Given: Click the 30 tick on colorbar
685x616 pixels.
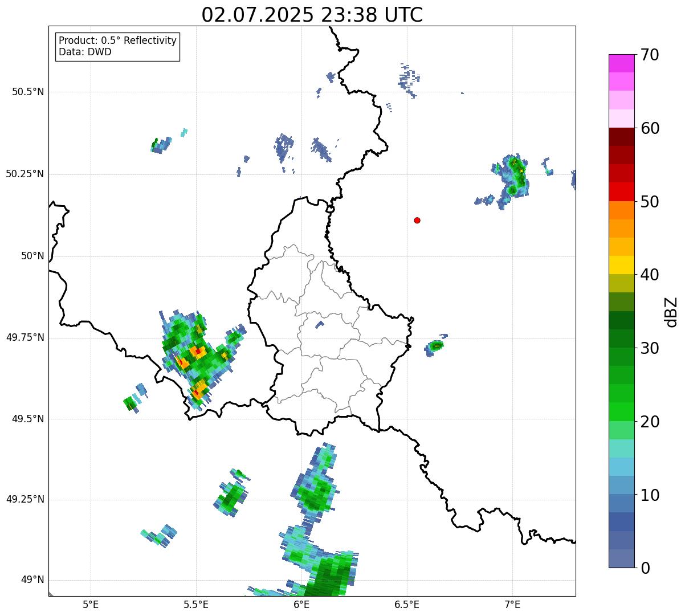Looking at the screenshot, I should point(650,348).
